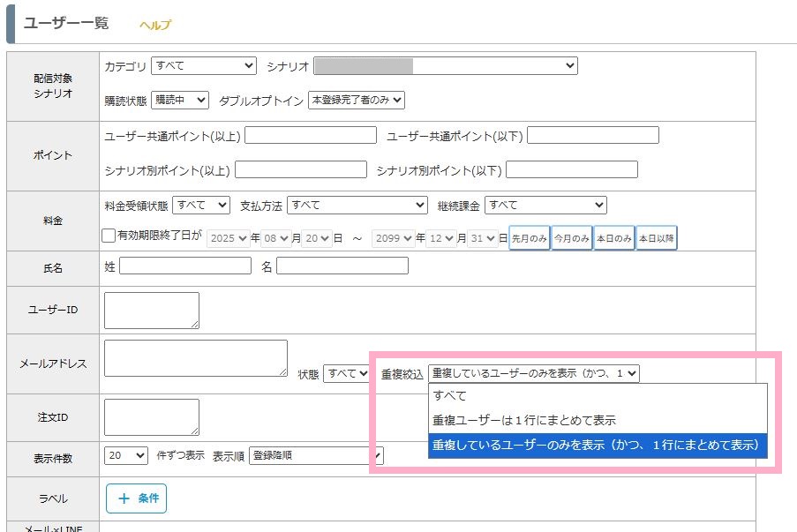Open the 表示件数 dropdown showing 20
This screenshot has height=532, width=797.
(126, 455)
